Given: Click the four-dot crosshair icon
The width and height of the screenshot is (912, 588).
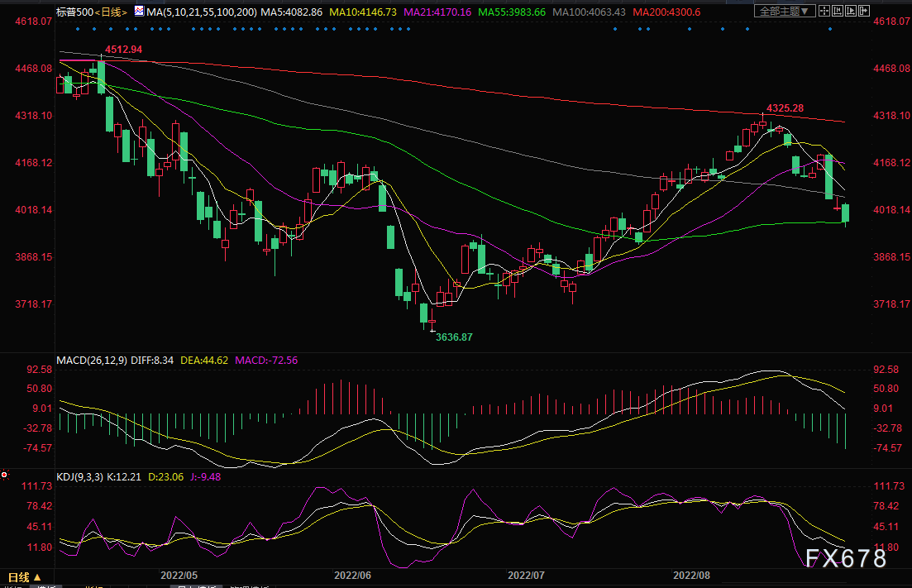Looking at the screenshot, I should (x=824, y=11).
